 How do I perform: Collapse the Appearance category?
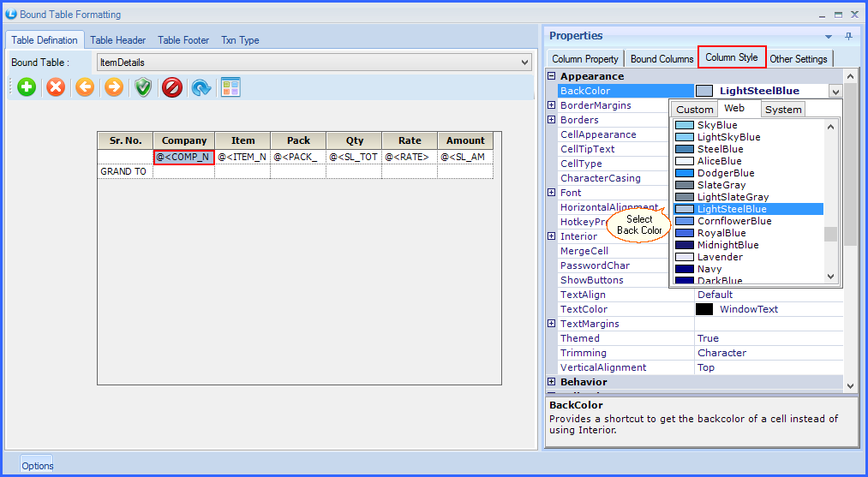(552, 76)
